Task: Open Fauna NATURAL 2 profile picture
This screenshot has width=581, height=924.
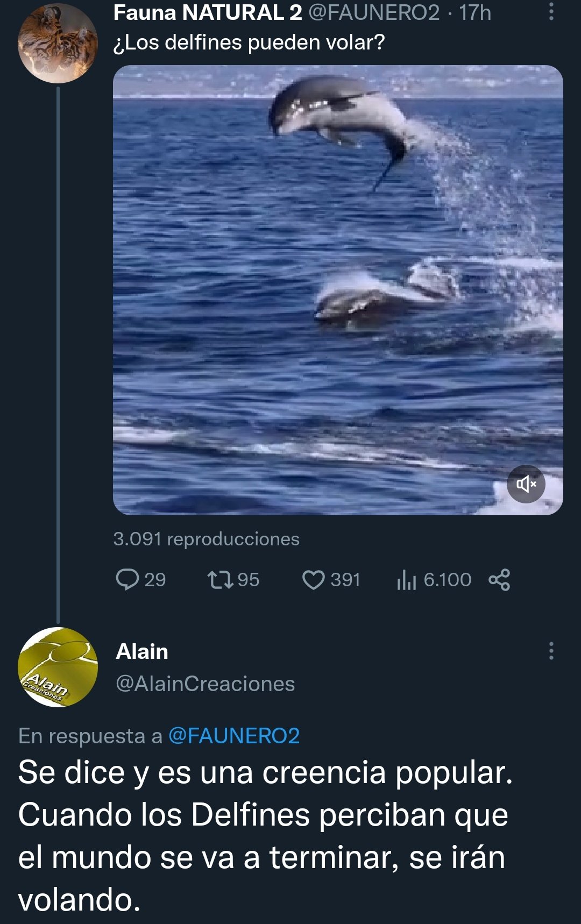Action: 58,43
